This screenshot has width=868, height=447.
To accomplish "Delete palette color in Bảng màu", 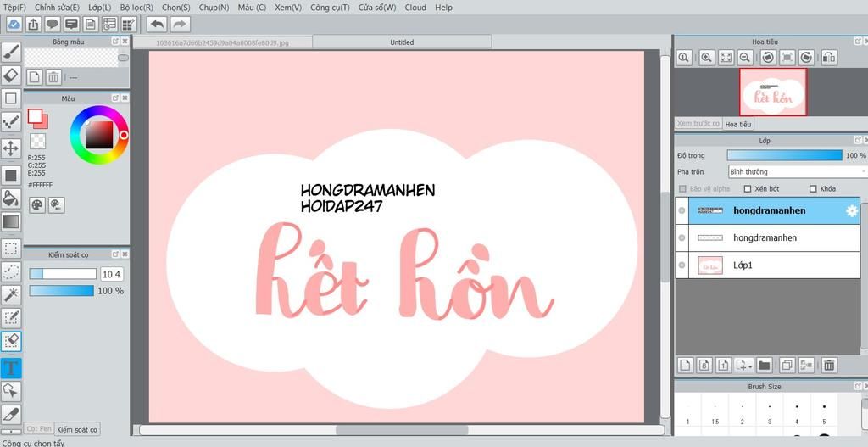I will (x=53, y=77).
